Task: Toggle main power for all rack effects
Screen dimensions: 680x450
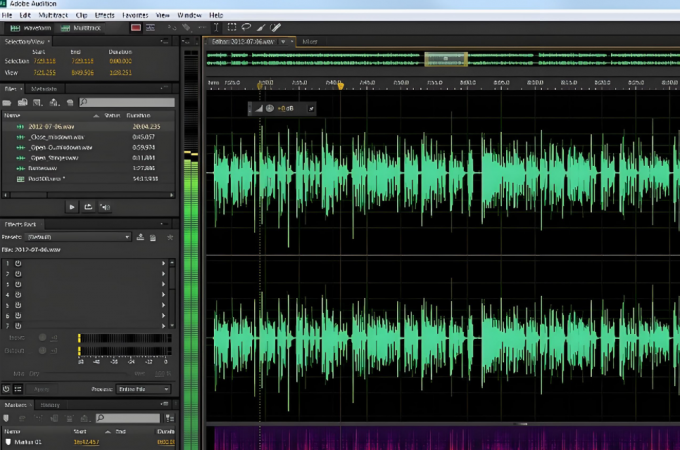Action: click(x=6, y=389)
